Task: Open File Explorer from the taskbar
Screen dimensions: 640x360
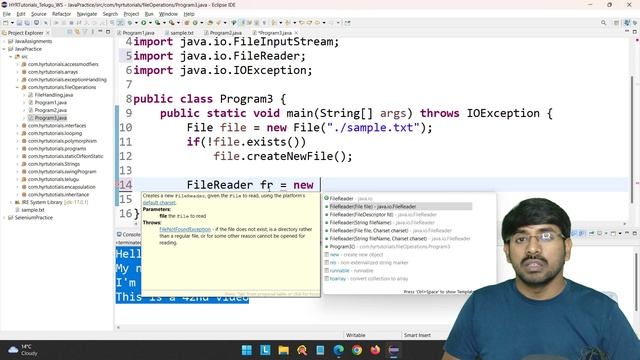Action: pos(283,350)
